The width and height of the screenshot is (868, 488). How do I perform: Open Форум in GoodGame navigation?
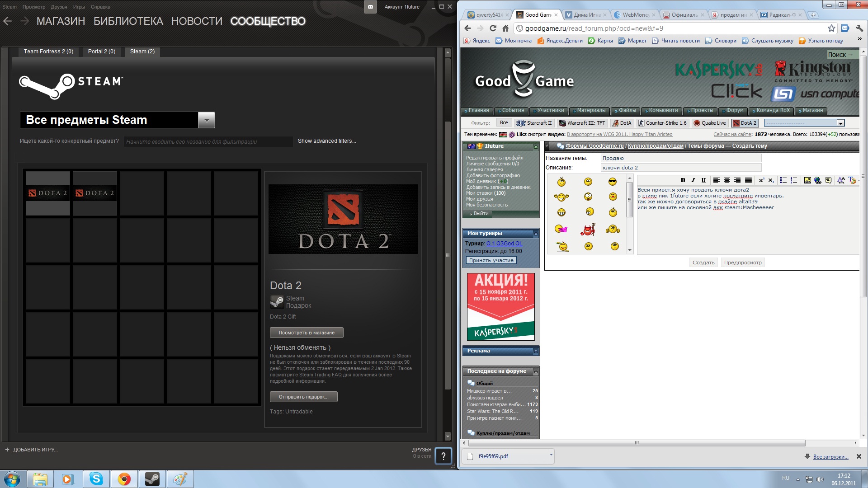732,111
